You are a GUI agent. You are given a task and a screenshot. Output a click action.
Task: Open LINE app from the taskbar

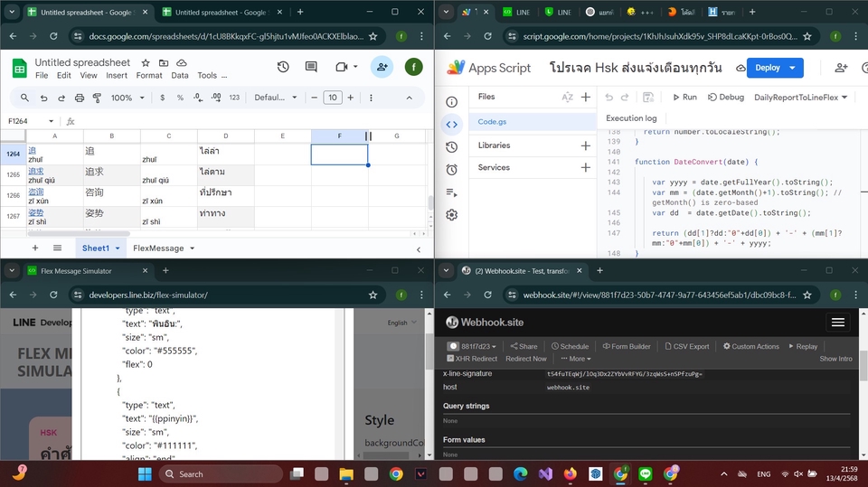coord(646,474)
